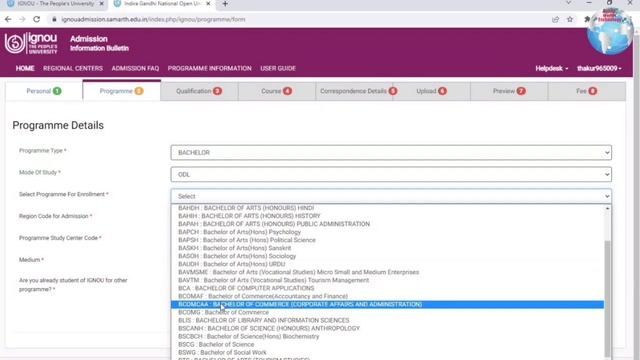Switch to Personal step tab

pos(44,91)
